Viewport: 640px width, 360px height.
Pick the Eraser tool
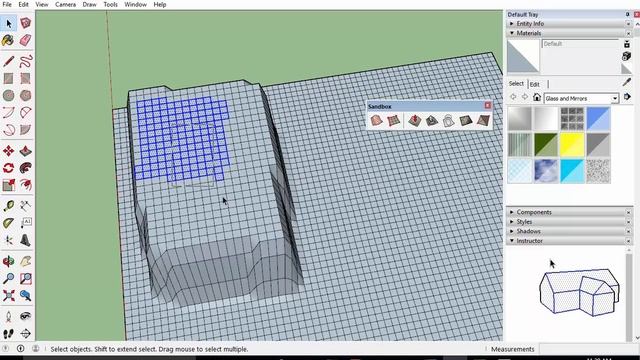[x=26, y=40]
